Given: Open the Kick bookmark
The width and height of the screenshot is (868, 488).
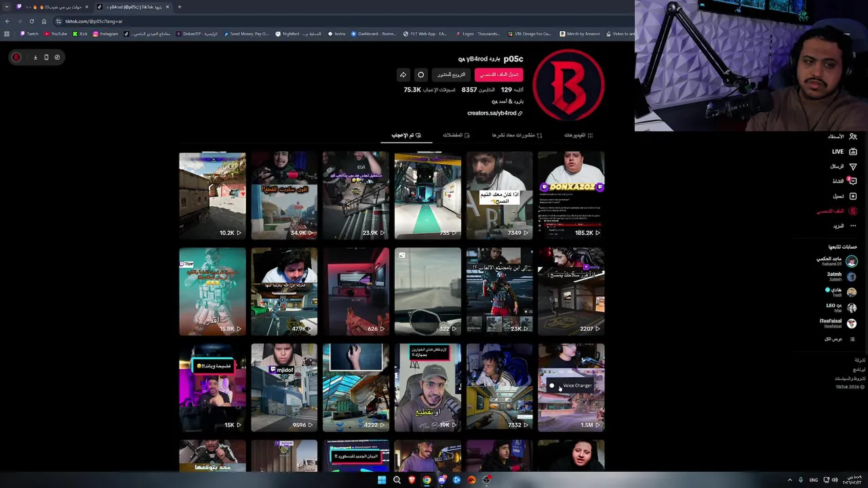Looking at the screenshot, I should [80, 34].
